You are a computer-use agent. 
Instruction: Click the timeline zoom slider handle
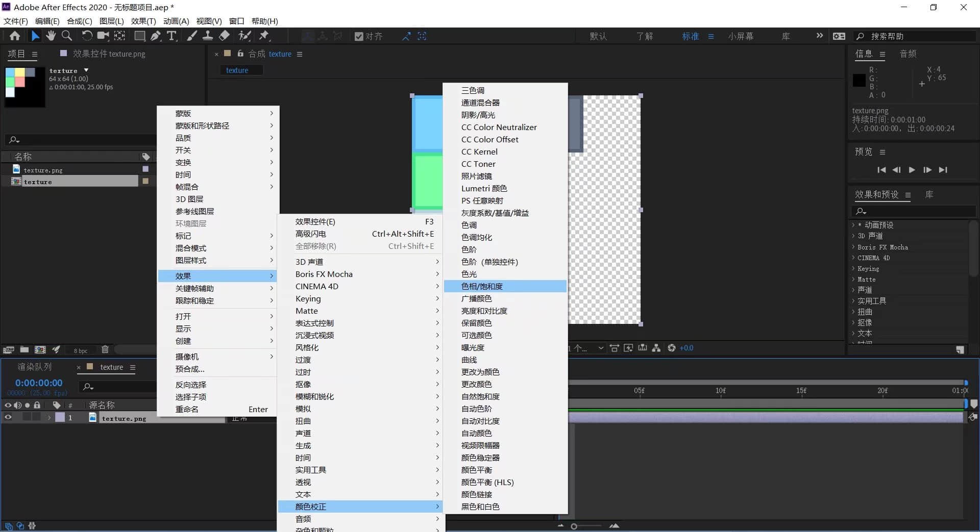click(574, 526)
